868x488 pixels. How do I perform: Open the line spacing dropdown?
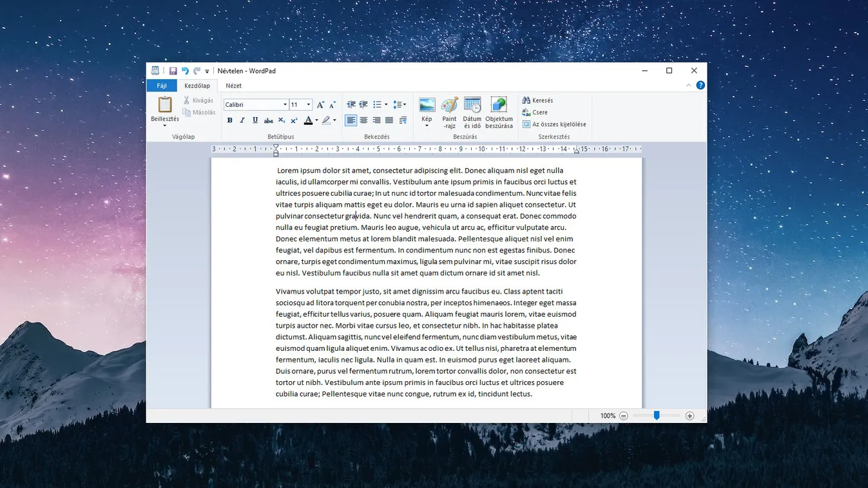400,104
